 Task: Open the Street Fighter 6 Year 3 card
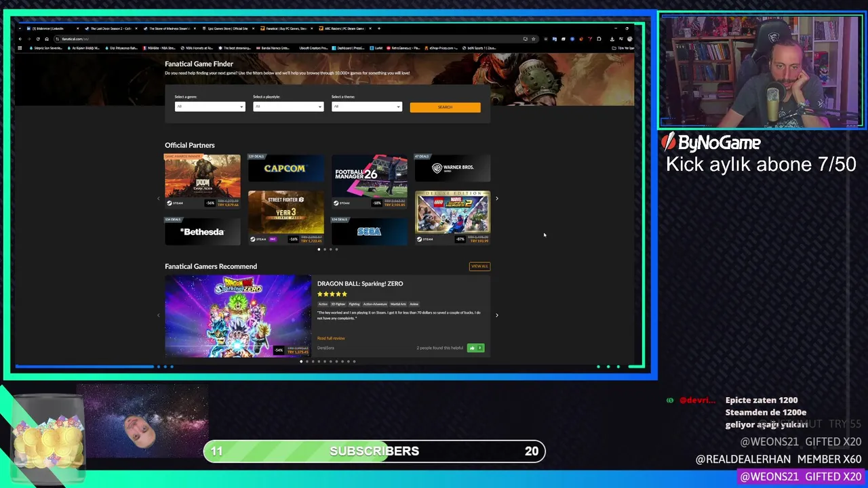pyautogui.click(x=285, y=217)
